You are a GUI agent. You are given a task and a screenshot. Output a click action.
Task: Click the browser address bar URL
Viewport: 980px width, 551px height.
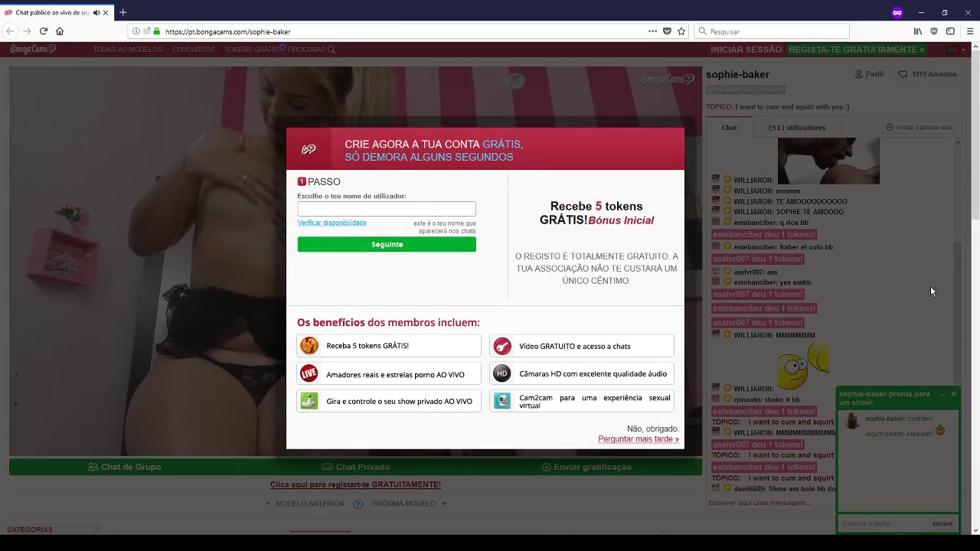click(227, 31)
